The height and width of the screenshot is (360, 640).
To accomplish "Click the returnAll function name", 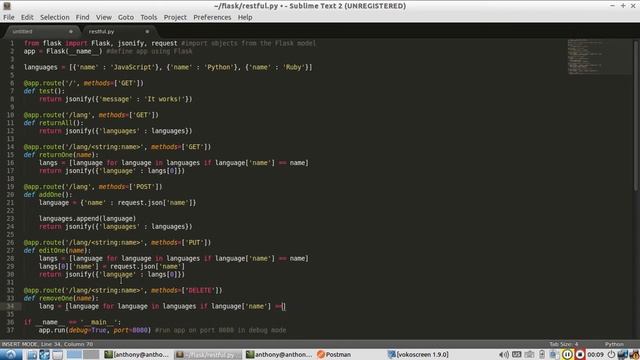I will [56, 123].
